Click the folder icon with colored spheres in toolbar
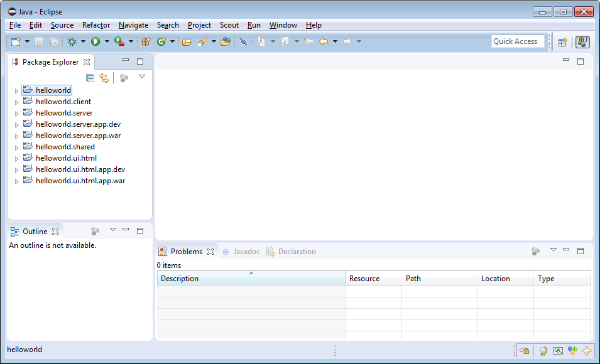The image size is (600, 364). [x=226, y=41]
